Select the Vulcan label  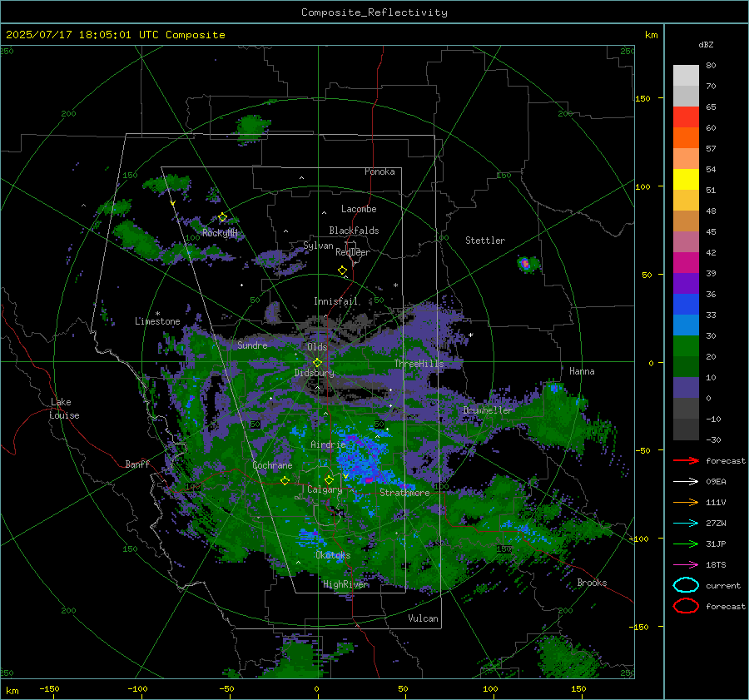click(424, 618)
